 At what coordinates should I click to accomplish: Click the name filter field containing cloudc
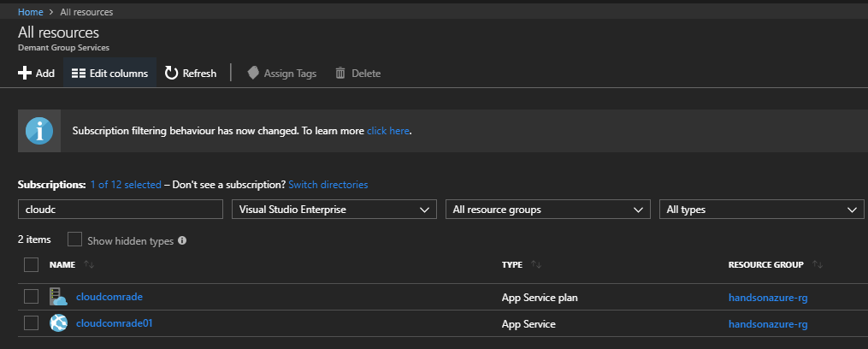[x=121, y=210]
